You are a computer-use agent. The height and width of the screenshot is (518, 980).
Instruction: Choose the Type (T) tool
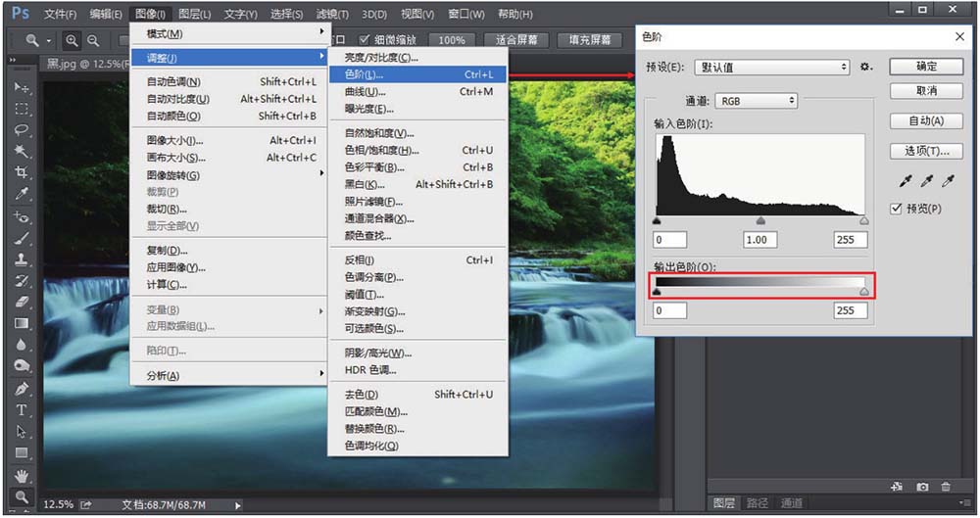point(22,410)
